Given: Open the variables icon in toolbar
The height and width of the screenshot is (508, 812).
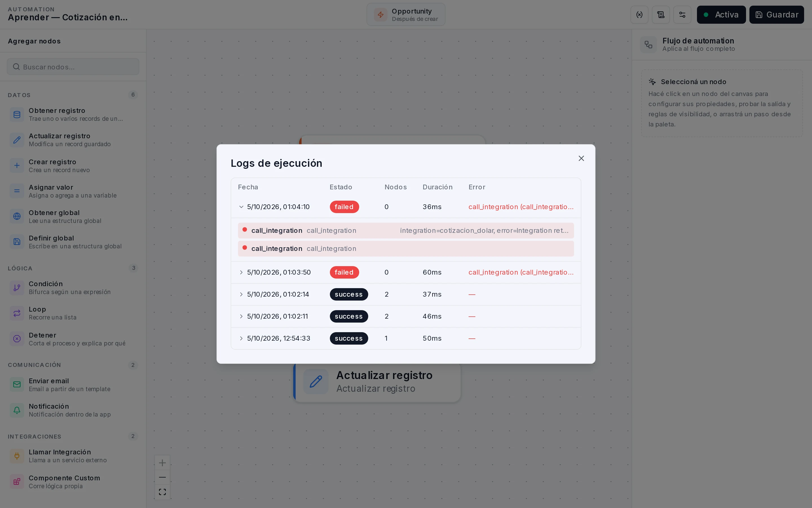Looking at the screenshot, I should (639, 14).
